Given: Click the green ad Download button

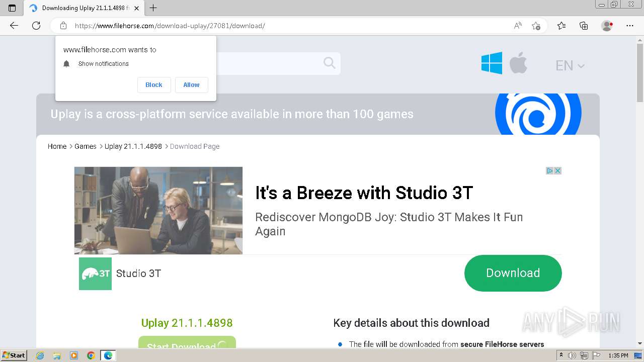Looking at the screenshot, I should (x=513, y=273).
